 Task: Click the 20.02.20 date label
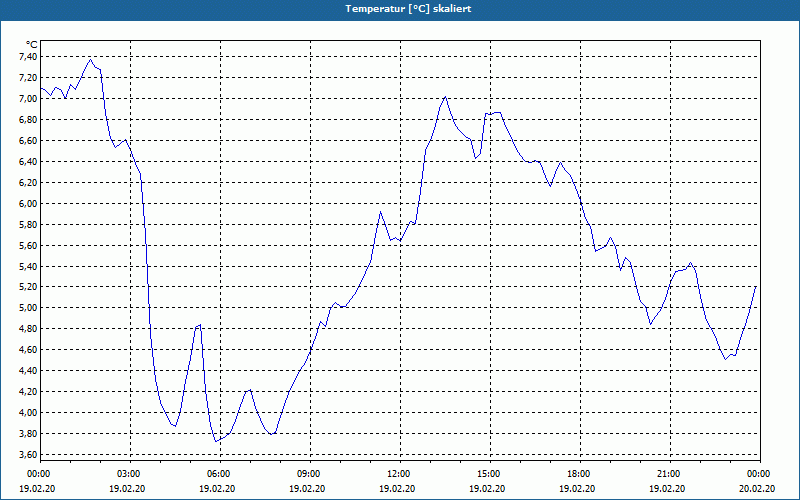click(757, 488)
